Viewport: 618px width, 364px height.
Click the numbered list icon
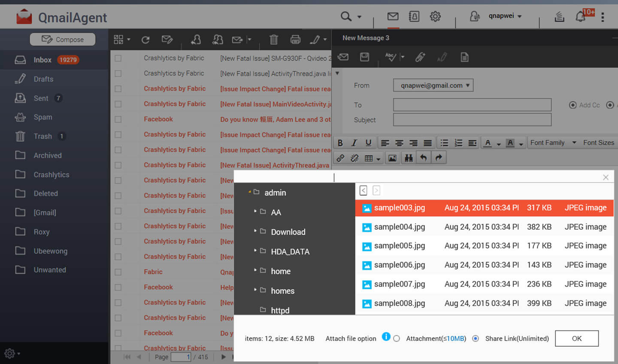[458, 143]
